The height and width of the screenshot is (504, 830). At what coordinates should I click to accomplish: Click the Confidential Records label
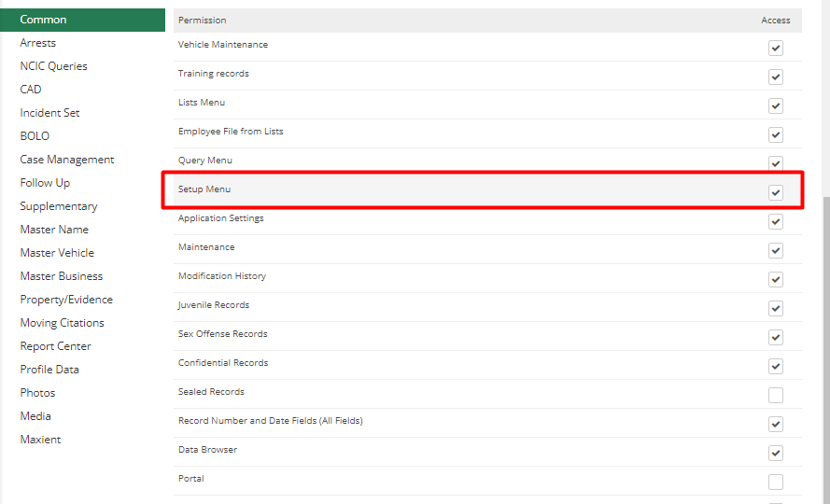click(223, 363)
